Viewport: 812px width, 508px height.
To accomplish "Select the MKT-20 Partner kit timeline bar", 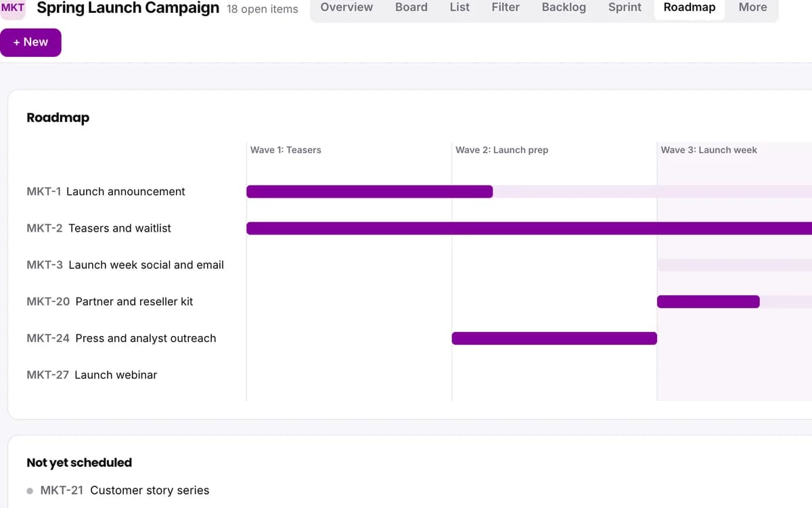I will click(x=708, y=301).
